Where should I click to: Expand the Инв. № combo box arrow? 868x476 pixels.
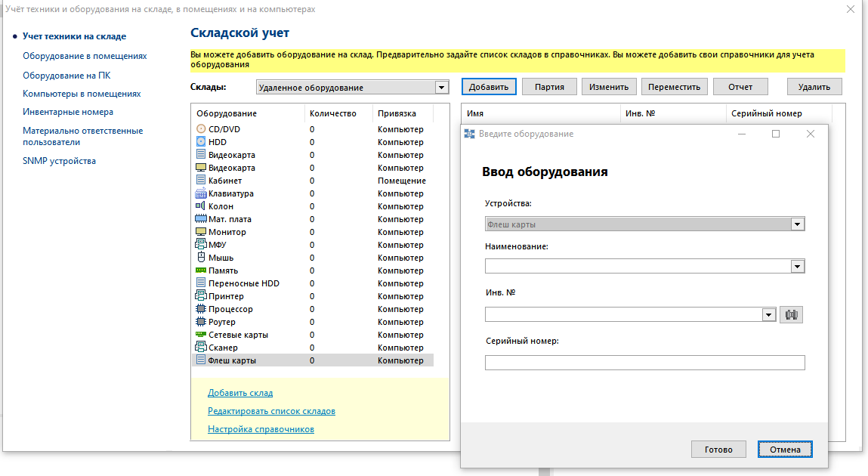click(768, 314)
